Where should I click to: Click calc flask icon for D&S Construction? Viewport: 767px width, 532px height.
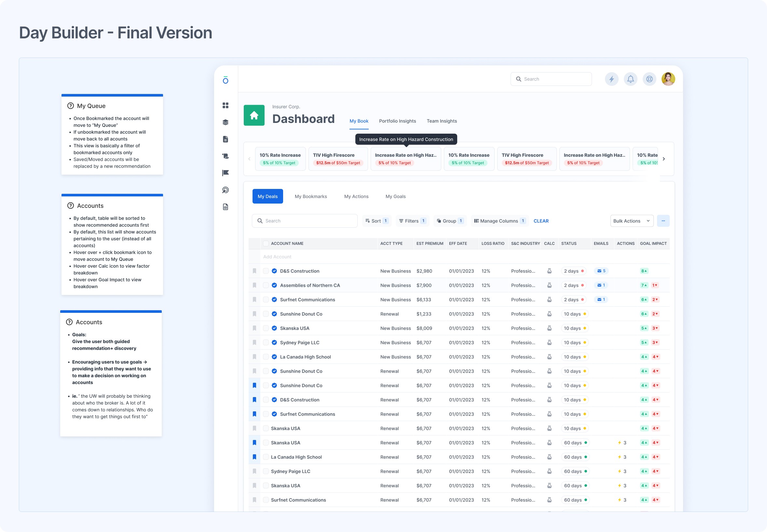coord(549,271)
